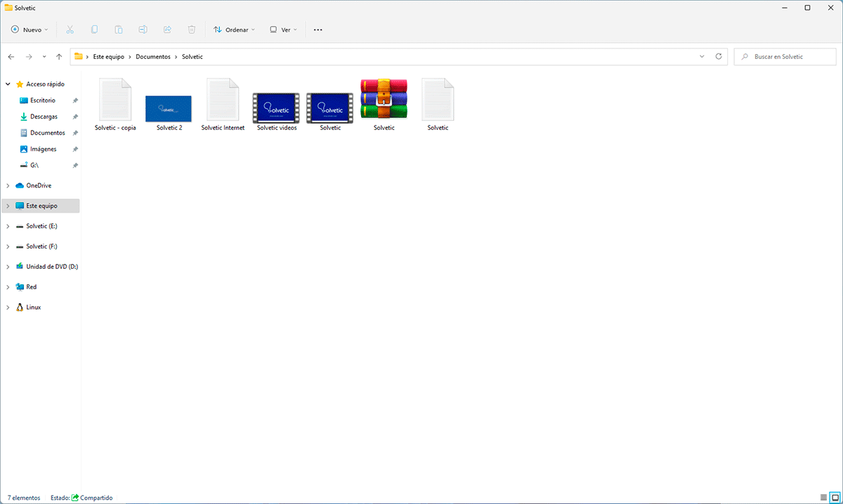Open Imágenes in the sidebar
This screenshot has height=504, width=843.
point(43,149)
